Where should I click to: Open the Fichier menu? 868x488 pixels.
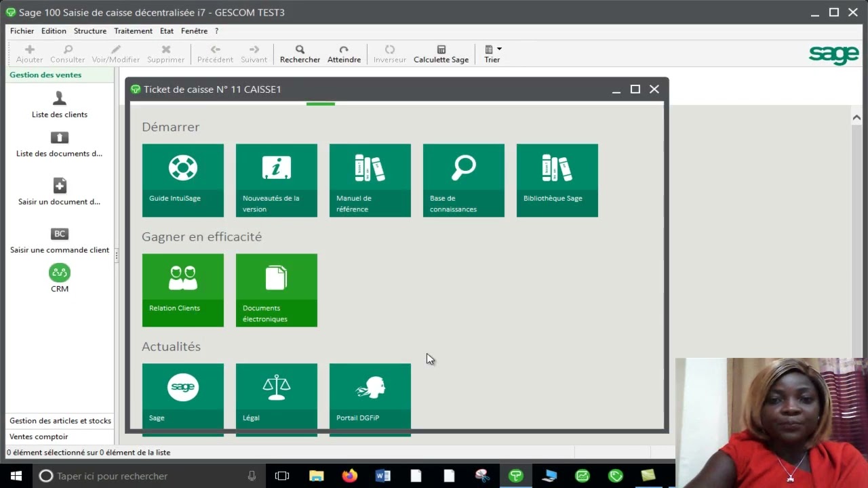[22, 31]
